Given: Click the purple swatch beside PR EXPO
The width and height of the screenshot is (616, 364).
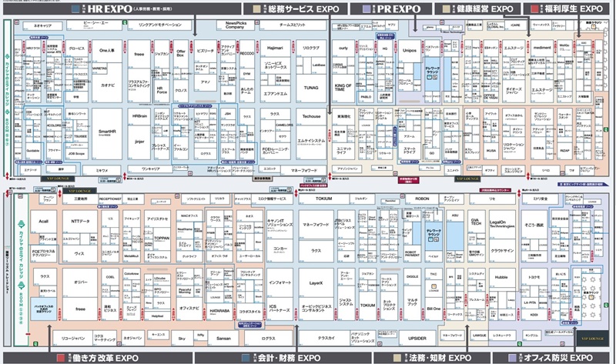Looking at the screenshot, I should click(x=367, y=8).
